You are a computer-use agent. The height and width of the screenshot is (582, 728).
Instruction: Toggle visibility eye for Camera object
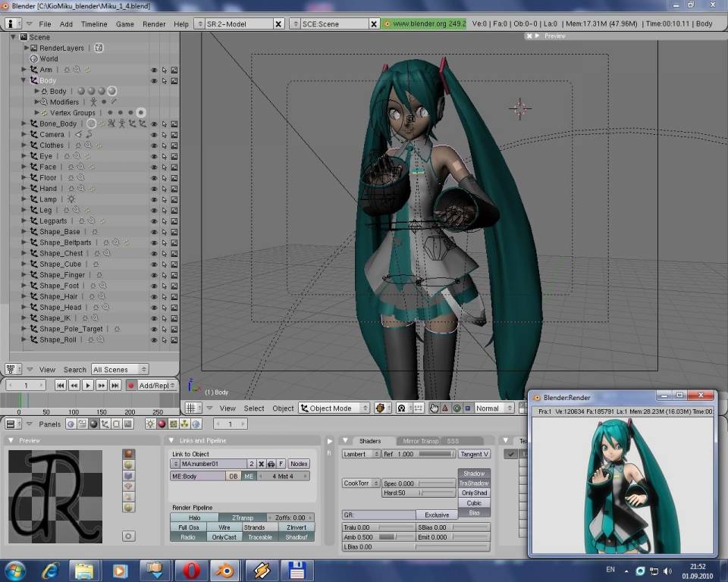click(x=154, y=135)
